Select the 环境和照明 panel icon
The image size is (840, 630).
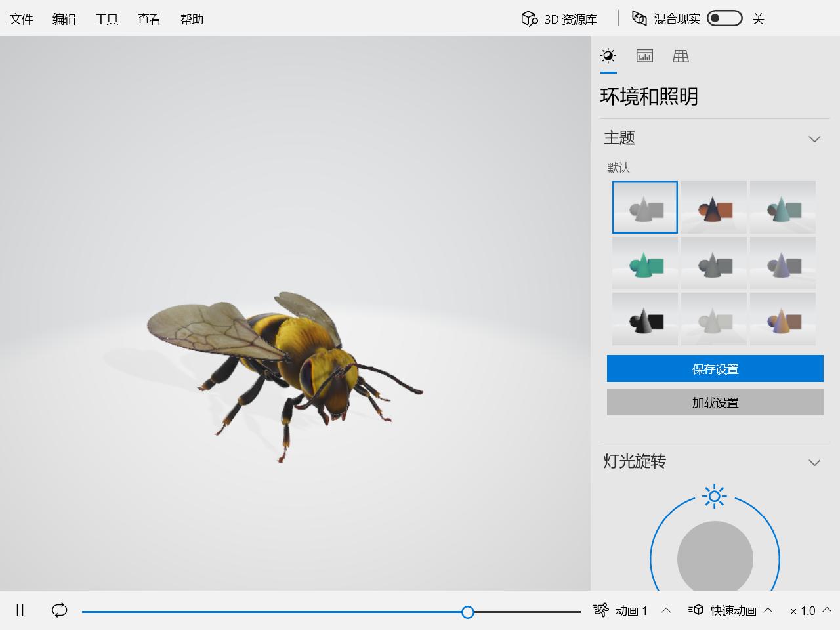click(x=608, y=56)
